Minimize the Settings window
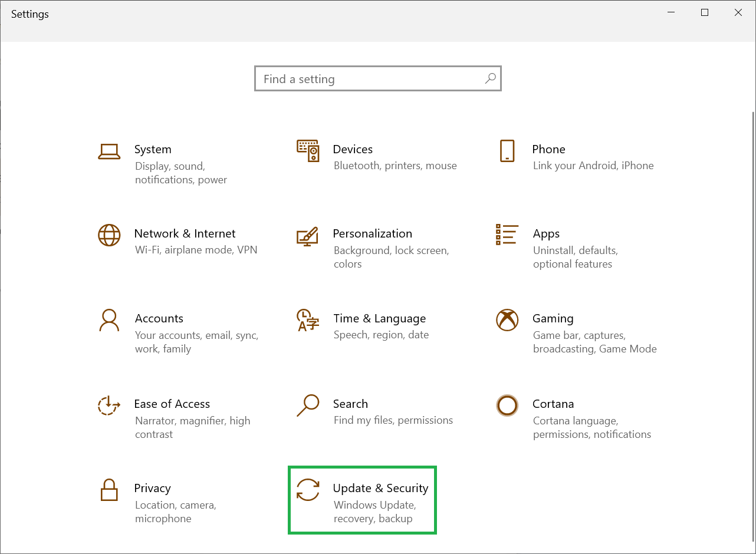756x554 pixels. 671,12
